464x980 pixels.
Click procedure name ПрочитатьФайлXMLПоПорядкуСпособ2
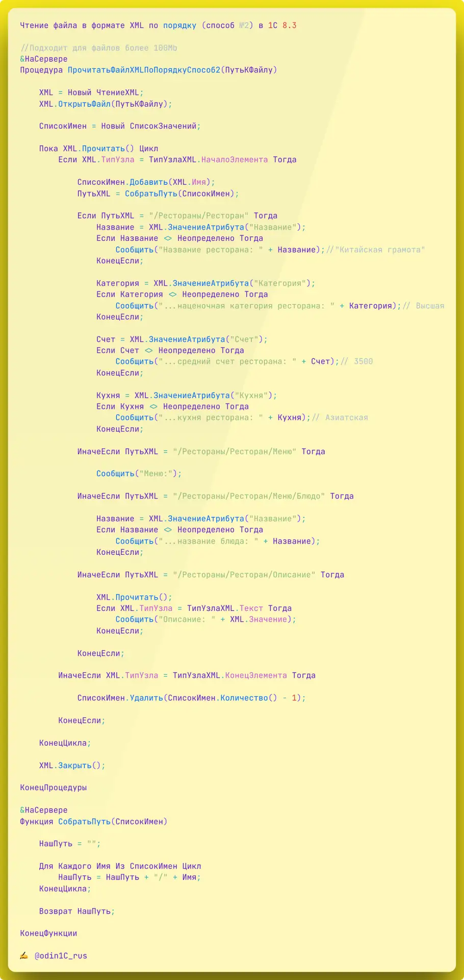[144, 70]
